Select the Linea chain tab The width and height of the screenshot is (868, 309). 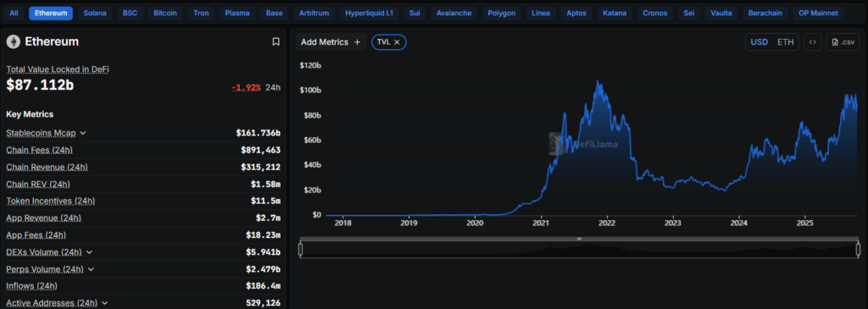[x=540, y=13]
